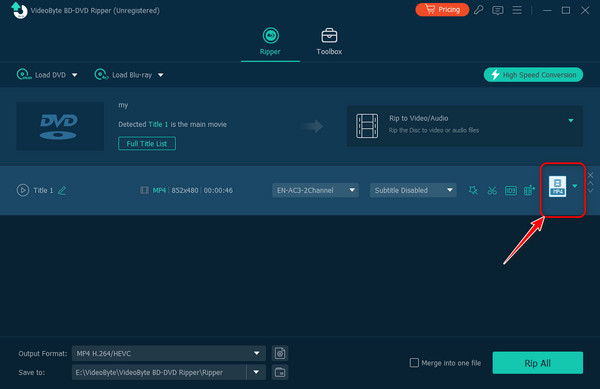Image resolution: width=600 pixels, height=389 pixels.
Task: Open the Cut scissors tool
Action: [x=492, y=190]
